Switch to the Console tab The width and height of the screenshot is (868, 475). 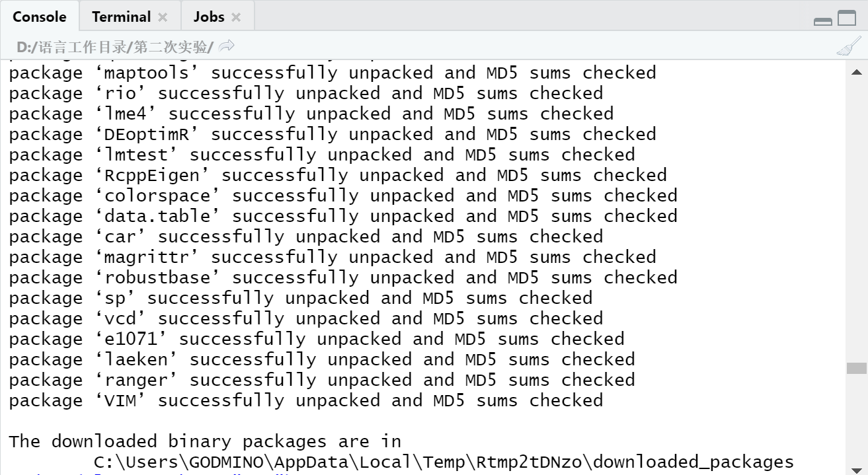(40, 17)
